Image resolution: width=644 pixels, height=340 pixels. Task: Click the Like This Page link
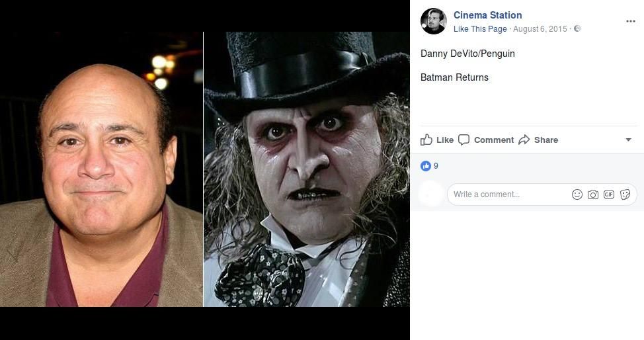point(480,29)
